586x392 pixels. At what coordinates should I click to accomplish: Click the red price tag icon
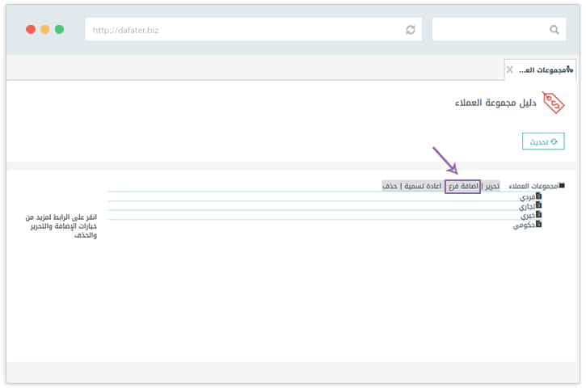[x=553, y=103]
